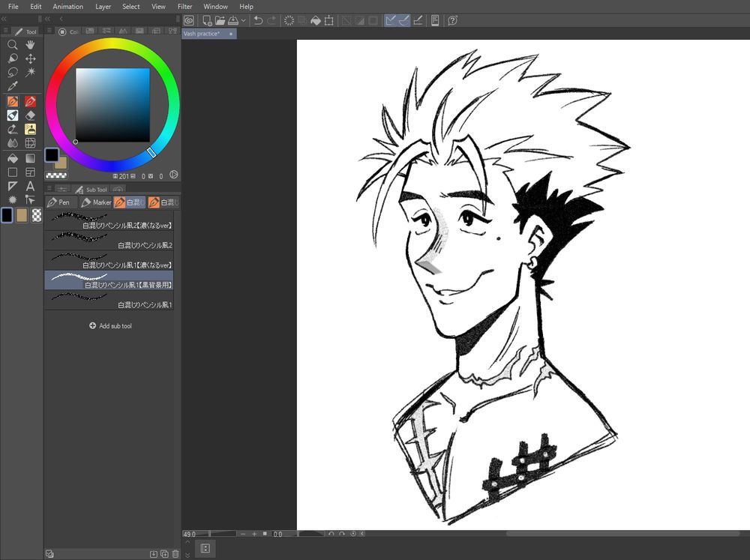The width and height of the screenshot is (750, 560).
Task: Open the Tool palette hamburger menu
Action: click(6, 31)
